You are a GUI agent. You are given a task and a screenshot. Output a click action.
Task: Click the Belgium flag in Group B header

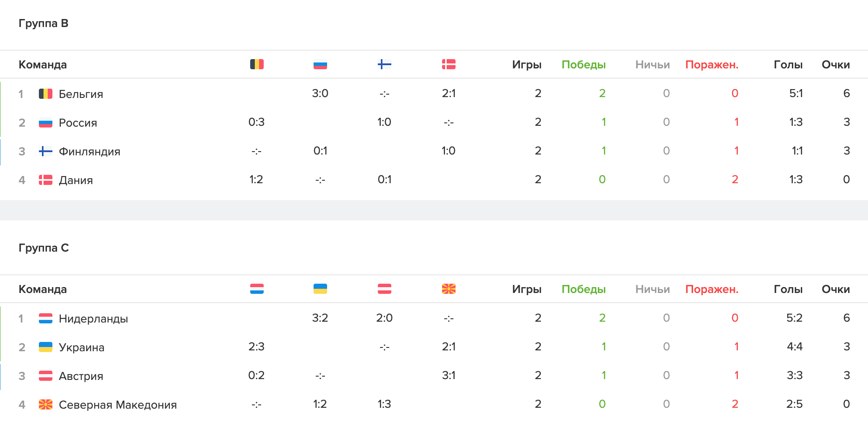pyautogui.click(x=257, y=64)
